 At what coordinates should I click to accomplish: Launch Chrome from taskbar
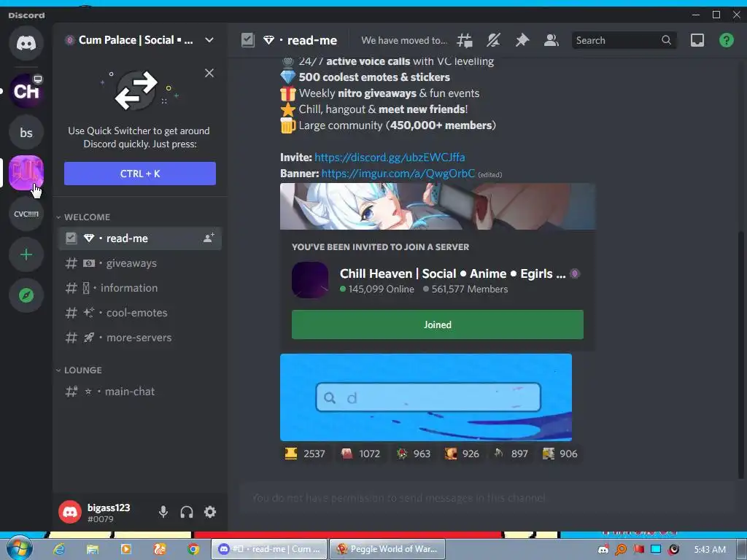click(193, 549)
